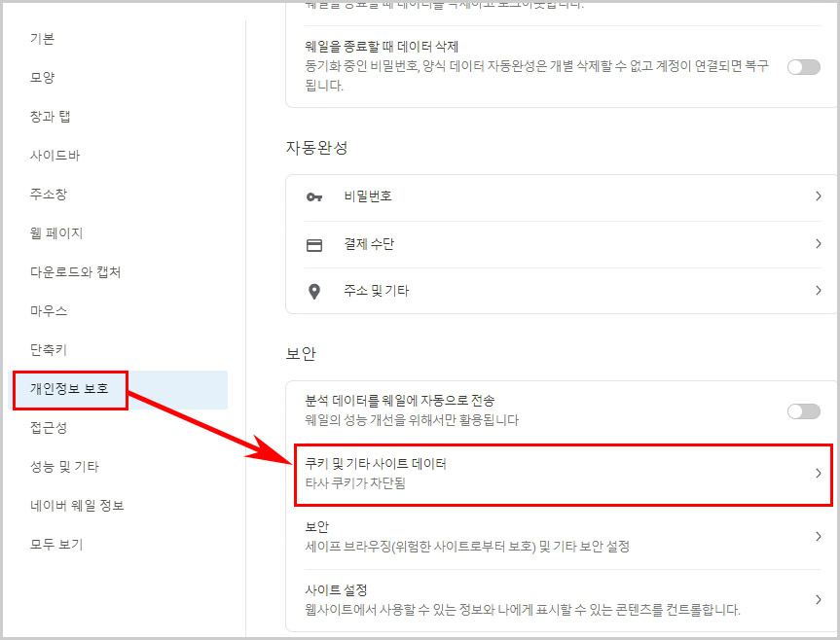Click the 보안 section heading
The image size is (840, 640).
tap(301, 354)
